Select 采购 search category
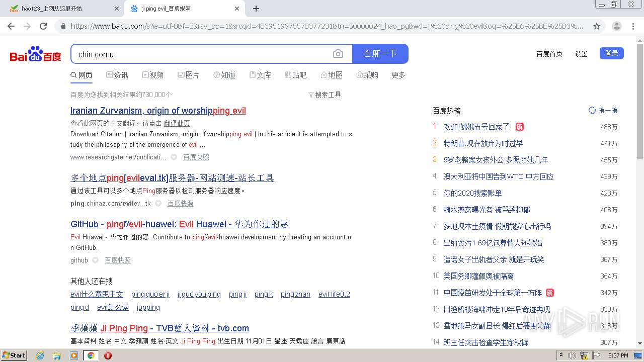644x362 pixels. (x=367, y=75)
